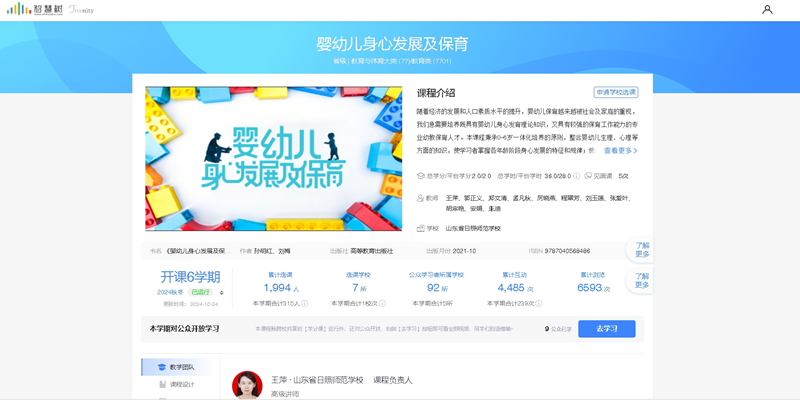Click the upper 了解更多 floating button
800x400 pixels.
coord(641,249)
